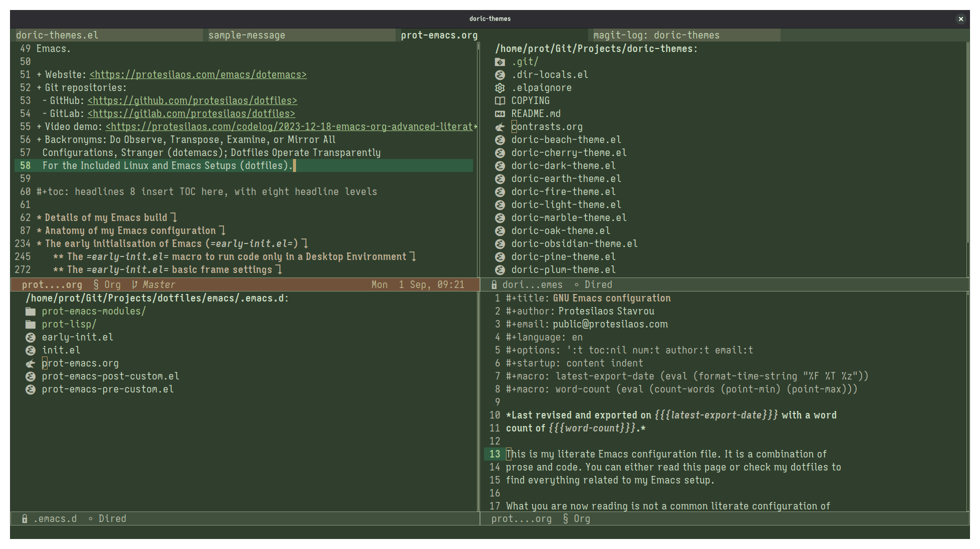Click the markdown icon beside README.md

(499, 114)
